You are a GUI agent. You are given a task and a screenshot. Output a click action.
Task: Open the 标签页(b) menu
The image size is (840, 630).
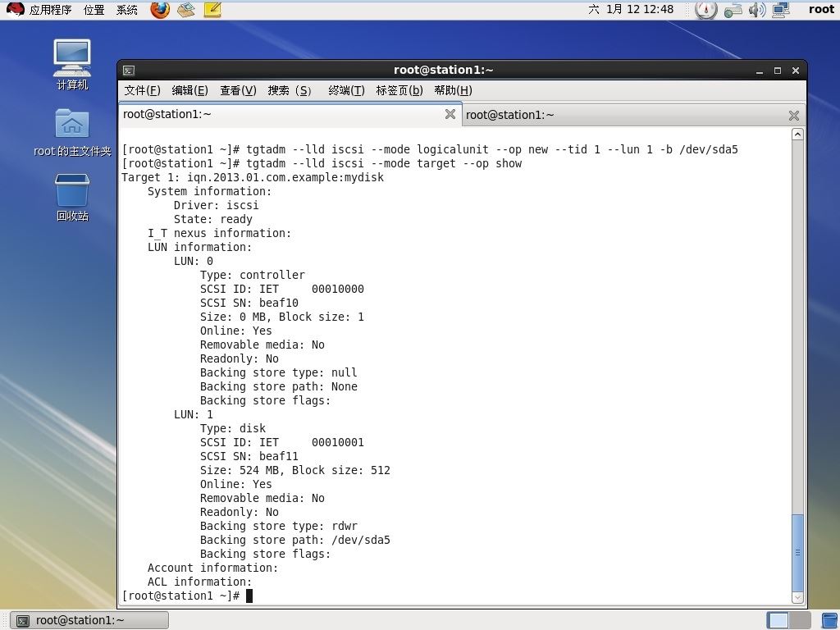click(x=399, y=90)
